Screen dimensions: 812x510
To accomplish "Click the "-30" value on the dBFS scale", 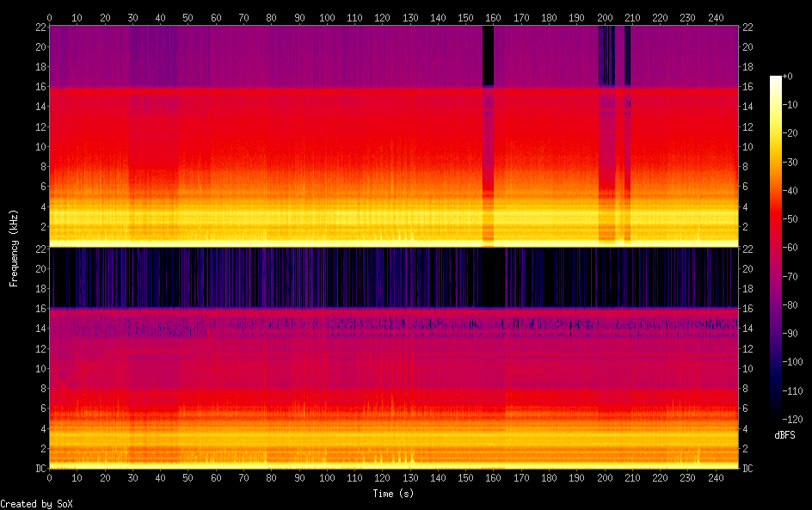I will (x=790, y=162).
